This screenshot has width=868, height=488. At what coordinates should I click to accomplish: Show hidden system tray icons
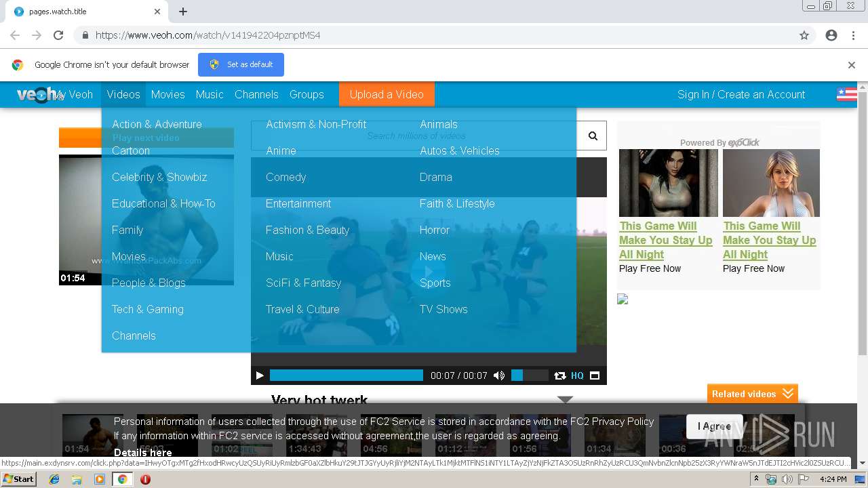(x=756, y=479)
